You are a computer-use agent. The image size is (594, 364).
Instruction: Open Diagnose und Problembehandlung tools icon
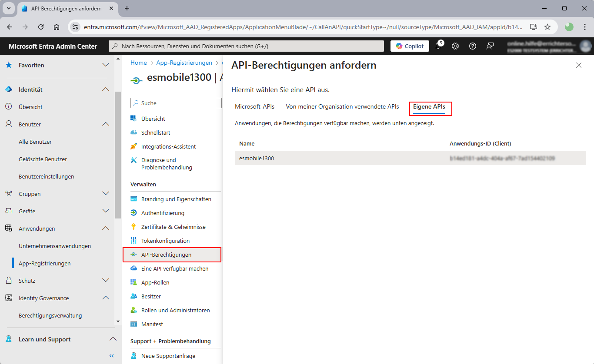[133, 160]
